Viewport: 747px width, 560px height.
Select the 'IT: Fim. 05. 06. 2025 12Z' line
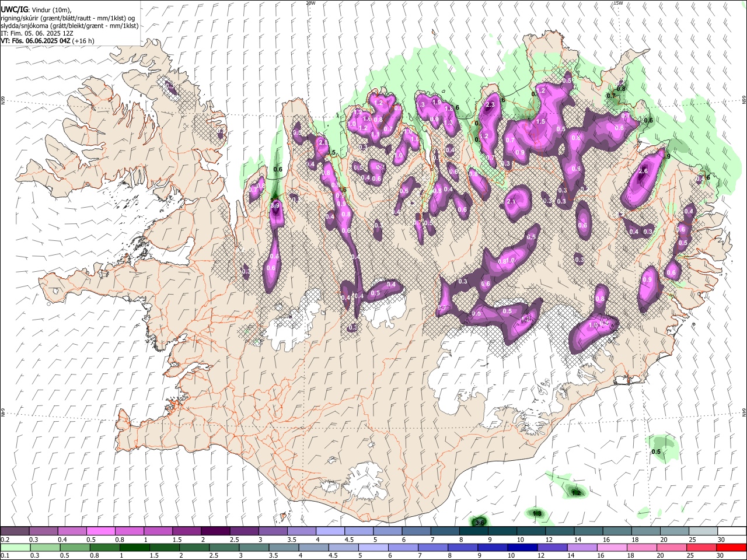coord(37,33)
